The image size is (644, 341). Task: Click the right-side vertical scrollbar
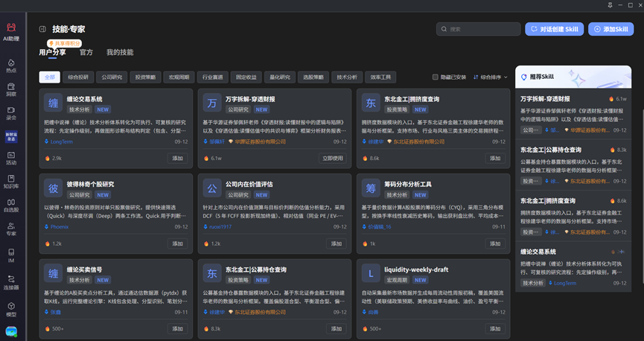pyautogui.click(x=642, y=197)
